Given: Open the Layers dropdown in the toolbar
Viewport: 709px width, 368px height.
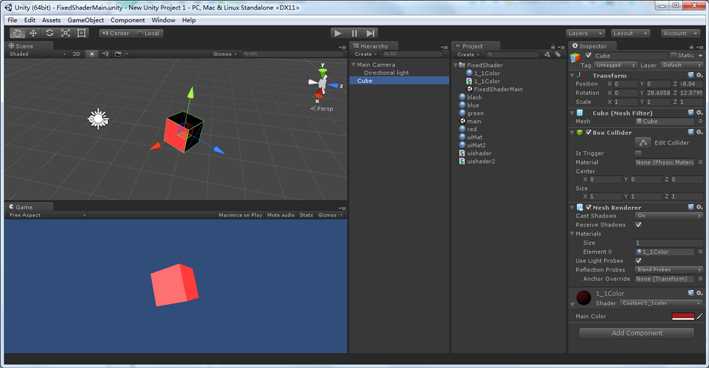Looking at the screenshot, I should tap(585, 33).
